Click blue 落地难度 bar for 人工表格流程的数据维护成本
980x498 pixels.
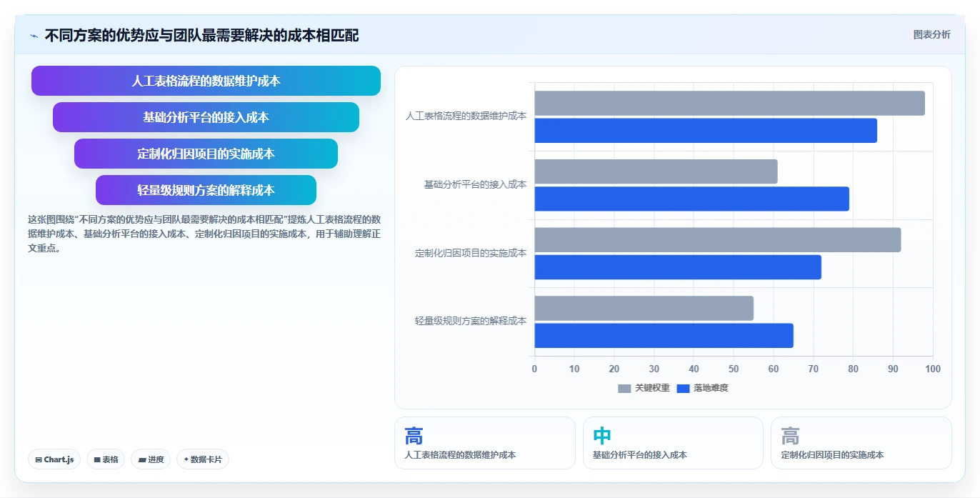706,130
